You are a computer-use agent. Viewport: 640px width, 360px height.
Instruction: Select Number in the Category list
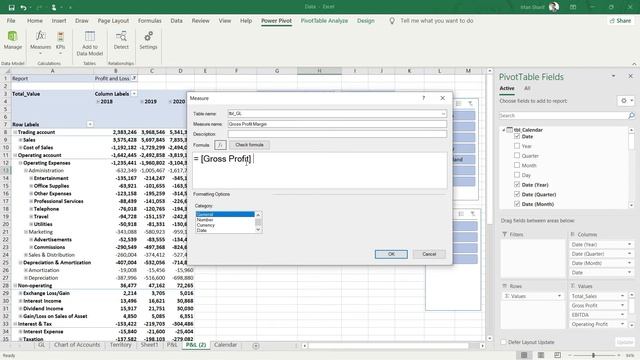[x=225, y=220]
